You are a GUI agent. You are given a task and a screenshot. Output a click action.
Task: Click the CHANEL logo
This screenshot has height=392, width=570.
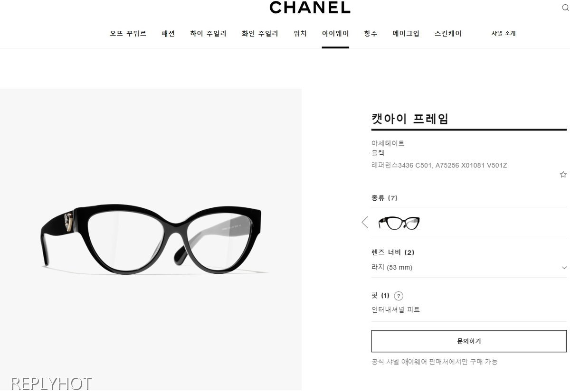pyautogui.click(x=310, y=7)
